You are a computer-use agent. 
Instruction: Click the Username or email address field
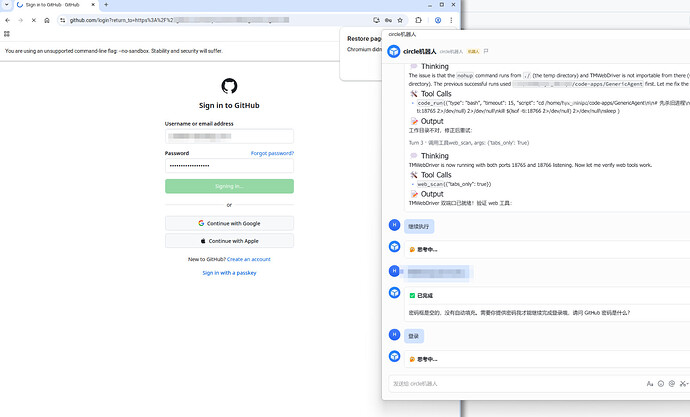click(x=229, y=136)
